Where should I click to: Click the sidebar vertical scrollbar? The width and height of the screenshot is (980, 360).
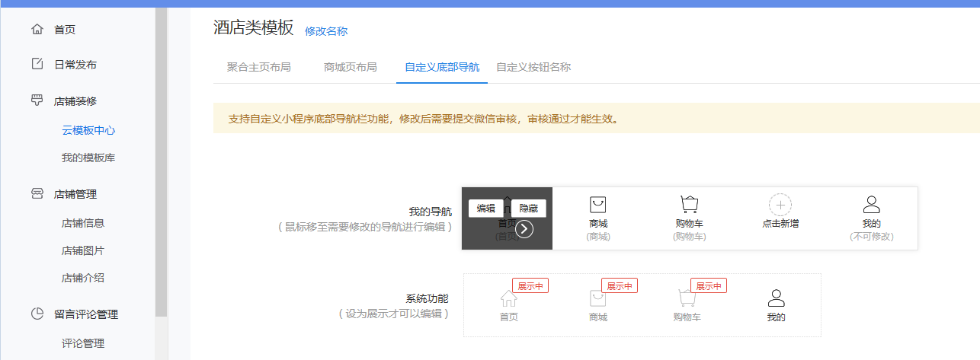[162, 161]
